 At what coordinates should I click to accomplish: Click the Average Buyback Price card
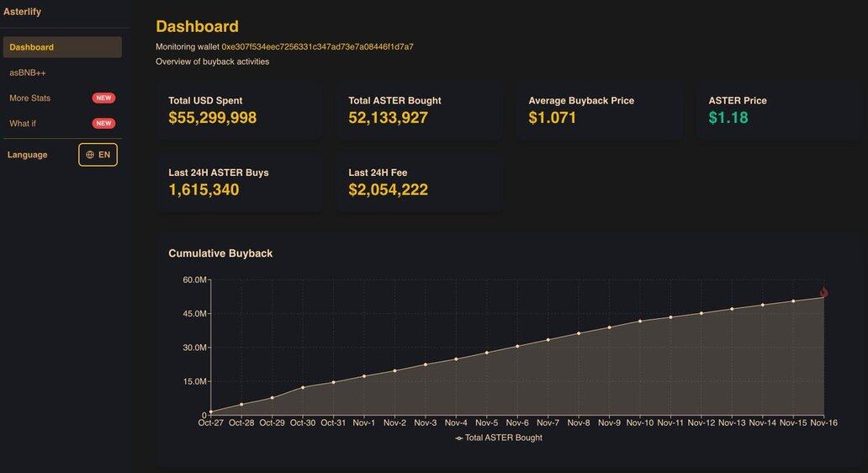tap(599, 109)
